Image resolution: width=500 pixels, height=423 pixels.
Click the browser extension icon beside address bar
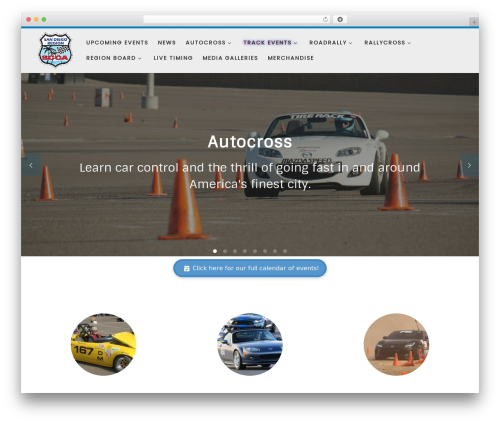tap(340, 20)
